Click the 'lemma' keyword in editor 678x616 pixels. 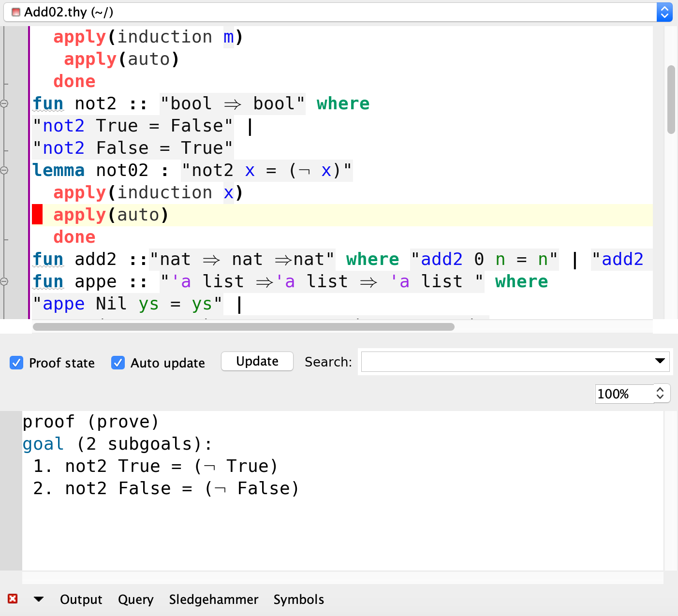59,170
